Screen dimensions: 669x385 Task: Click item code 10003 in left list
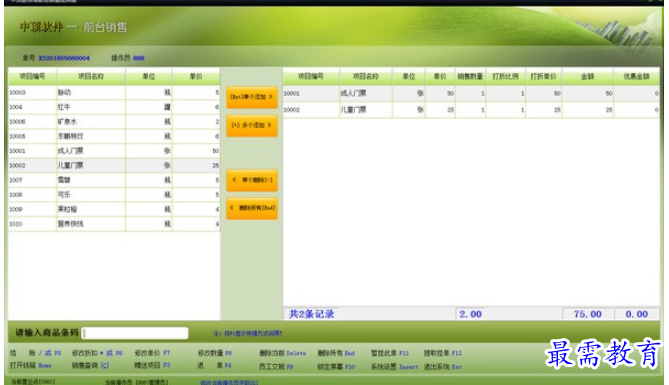point(17,92)
